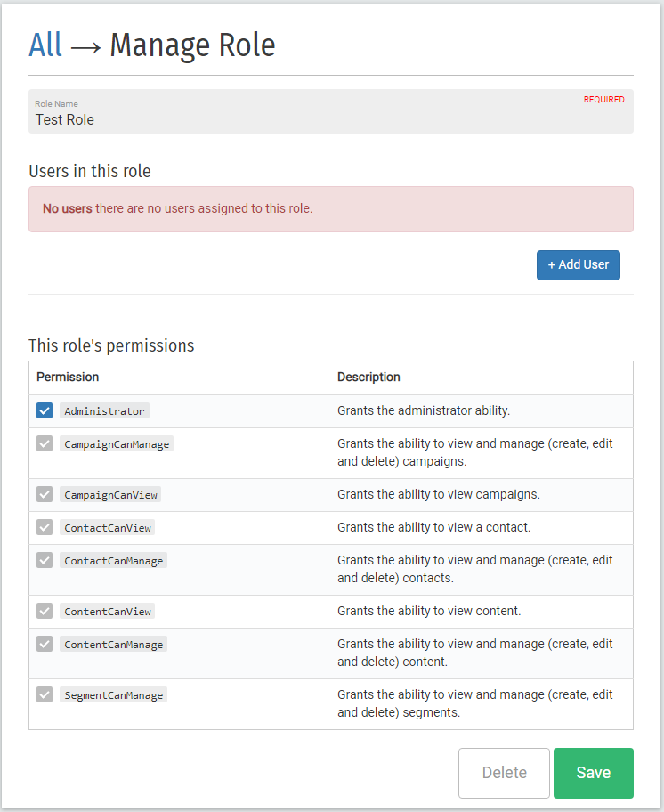Click the ContentCanView permission tag
This screenshot has width=664, height=812.
pos(108,612)
